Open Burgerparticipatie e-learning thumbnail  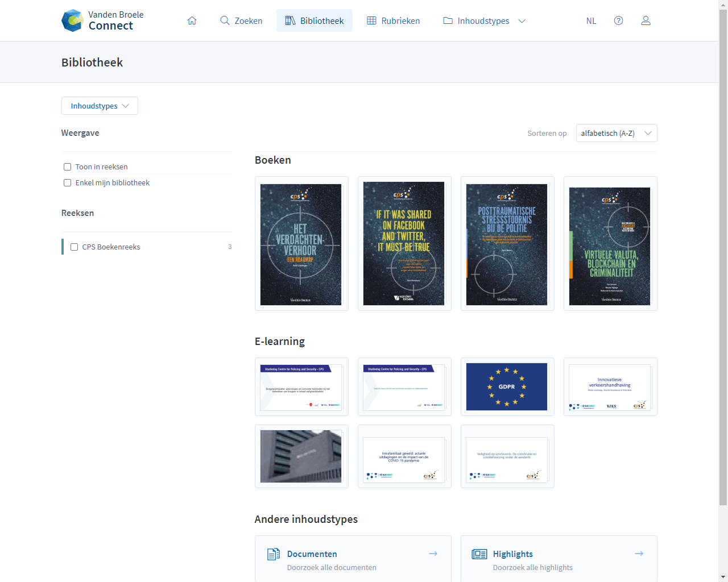[x=301, y=386]
